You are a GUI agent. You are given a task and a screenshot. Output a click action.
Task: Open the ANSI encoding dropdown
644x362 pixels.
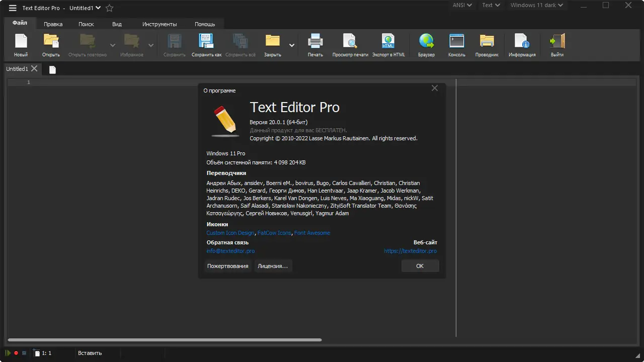(461, 5)
